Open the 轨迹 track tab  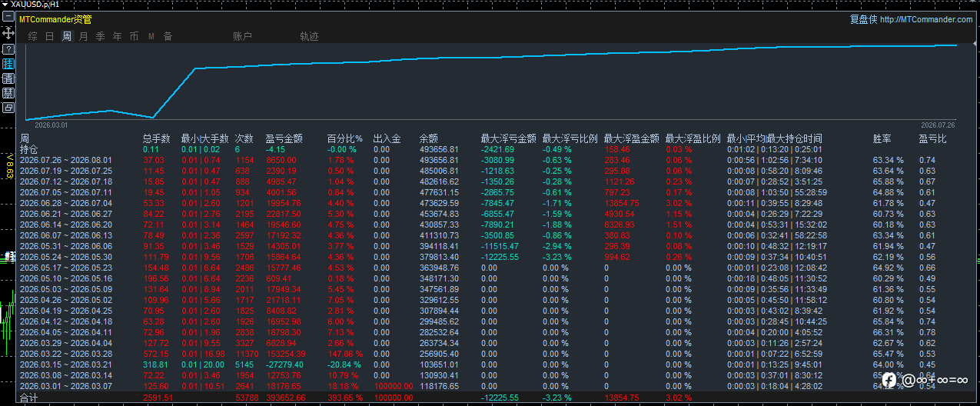309,36
